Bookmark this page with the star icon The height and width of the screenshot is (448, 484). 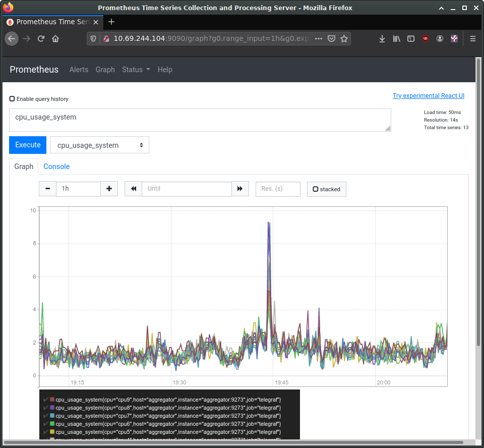pos(344,39)
